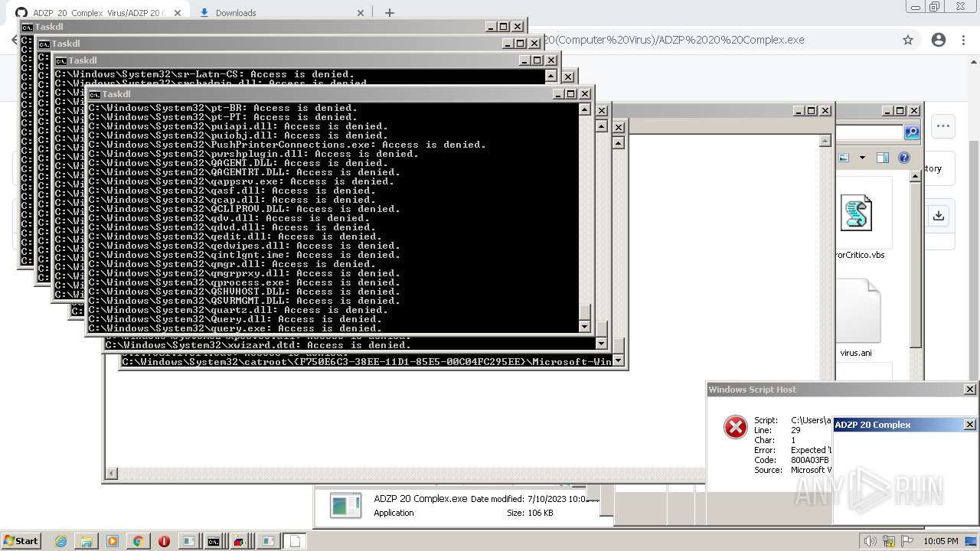Open the Start menu
The image size is (980, 551).
pyautogui.click(x=21, y=541)
